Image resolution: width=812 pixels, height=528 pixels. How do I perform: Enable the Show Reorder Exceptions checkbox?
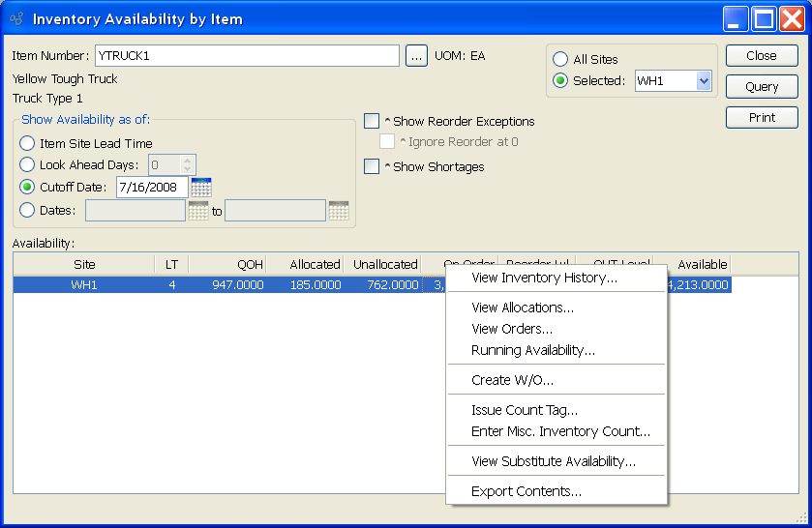click(372, 122)
